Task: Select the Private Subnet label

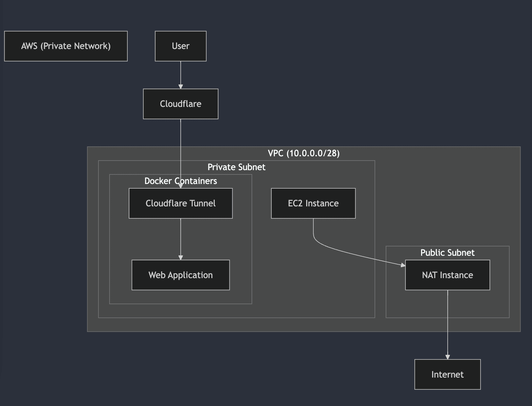Action: (x=236, y=167)
